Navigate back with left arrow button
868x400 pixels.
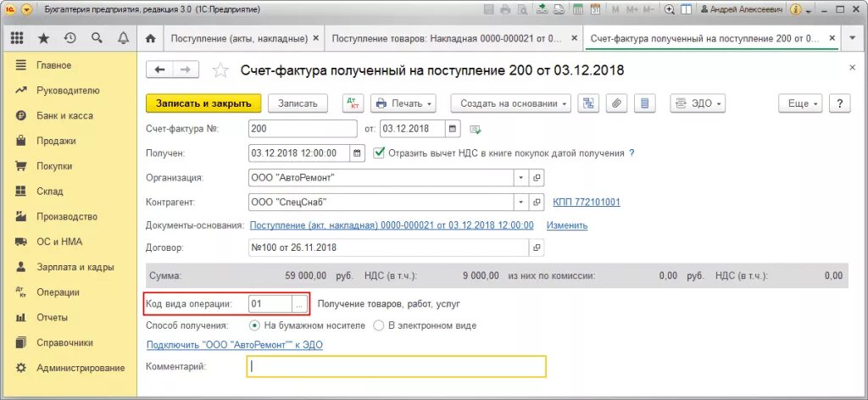159,69
